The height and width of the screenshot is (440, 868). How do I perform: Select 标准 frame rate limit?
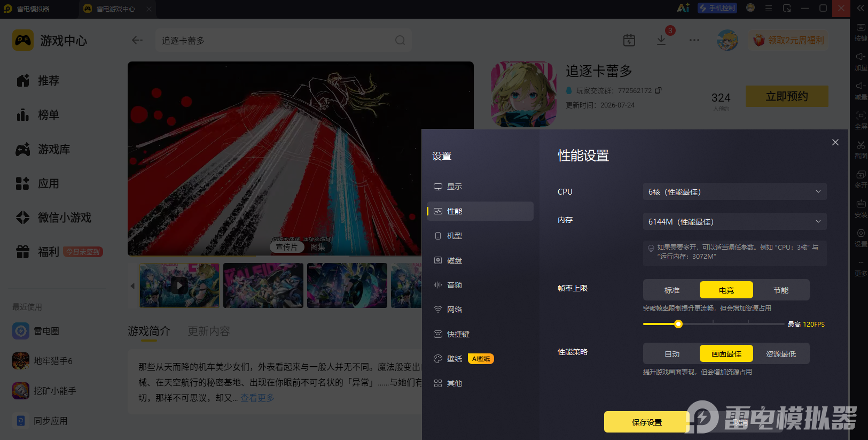pyautogui.click(x=672, y=290)
